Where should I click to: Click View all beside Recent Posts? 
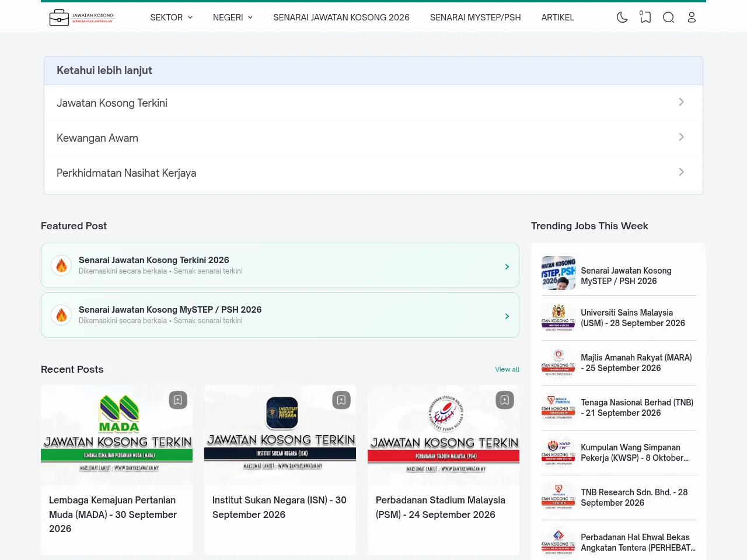coord(507,369)
